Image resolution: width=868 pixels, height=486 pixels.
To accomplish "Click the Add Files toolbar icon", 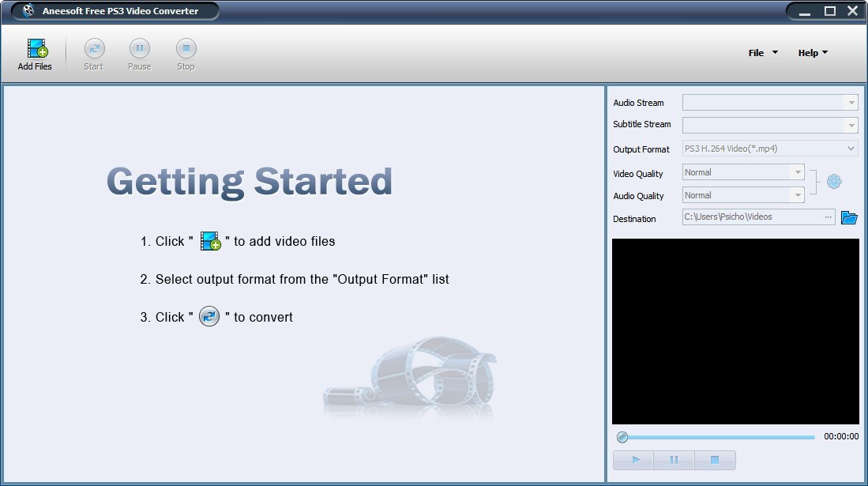I will (34, 50).
